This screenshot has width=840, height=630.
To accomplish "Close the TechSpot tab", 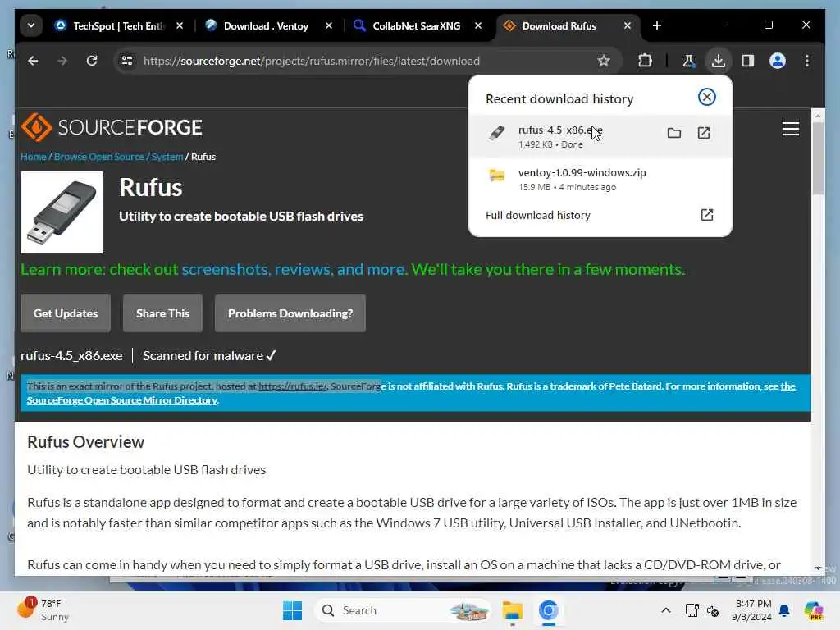I will (180, 25).
